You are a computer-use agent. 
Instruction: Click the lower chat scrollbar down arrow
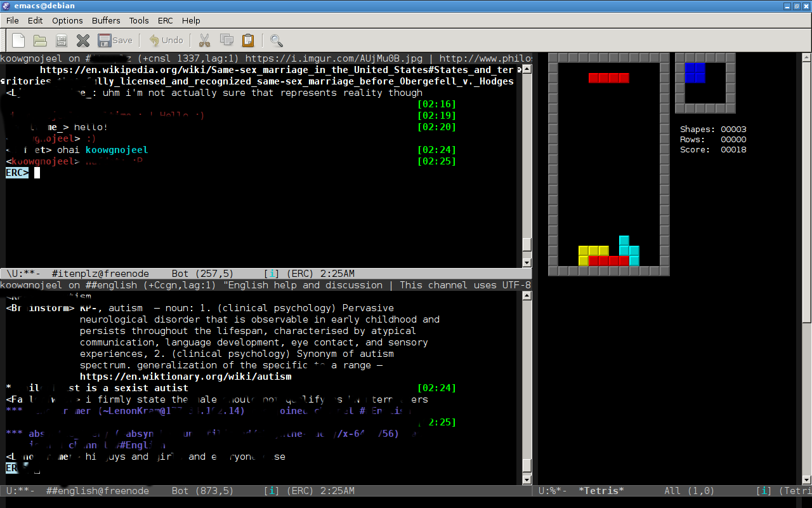(527, 481)
